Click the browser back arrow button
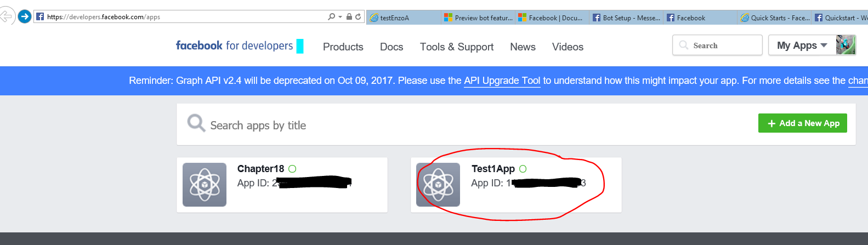Viewport: 868px width, 245px height. [6, 16]
